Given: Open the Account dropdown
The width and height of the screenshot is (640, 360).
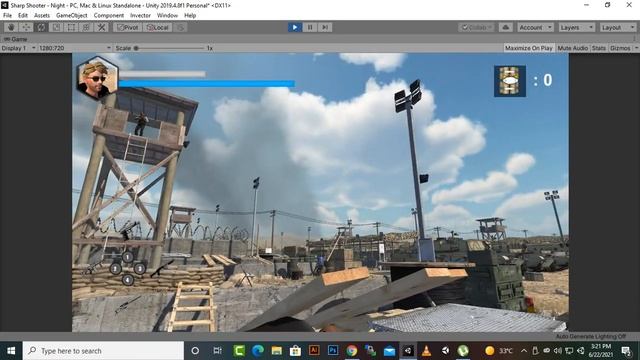Looking at the screenshot, I should tap(536, 27).
